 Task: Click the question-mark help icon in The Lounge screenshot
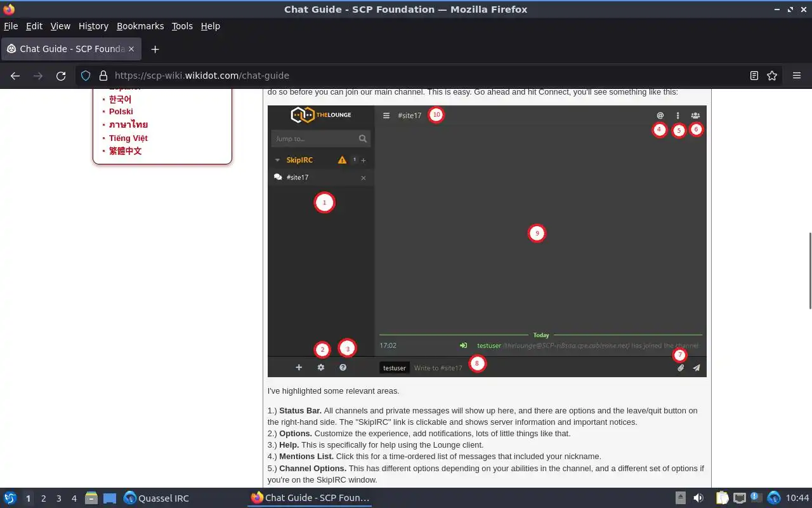pos(343,367)
